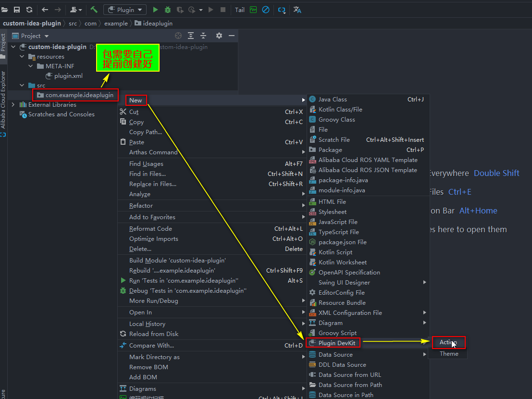This screenshot has width=532, height=399.
Task: Open the Project side tool window tab
Action: pos(3,46)
